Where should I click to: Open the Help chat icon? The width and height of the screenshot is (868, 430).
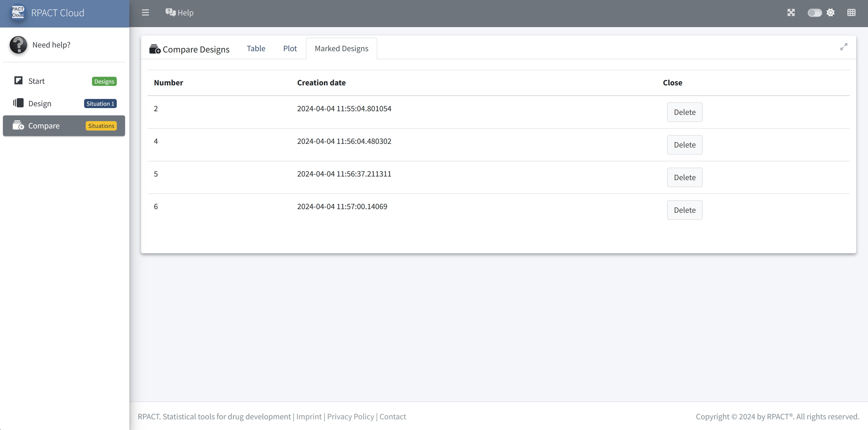[x=171, y=13]
